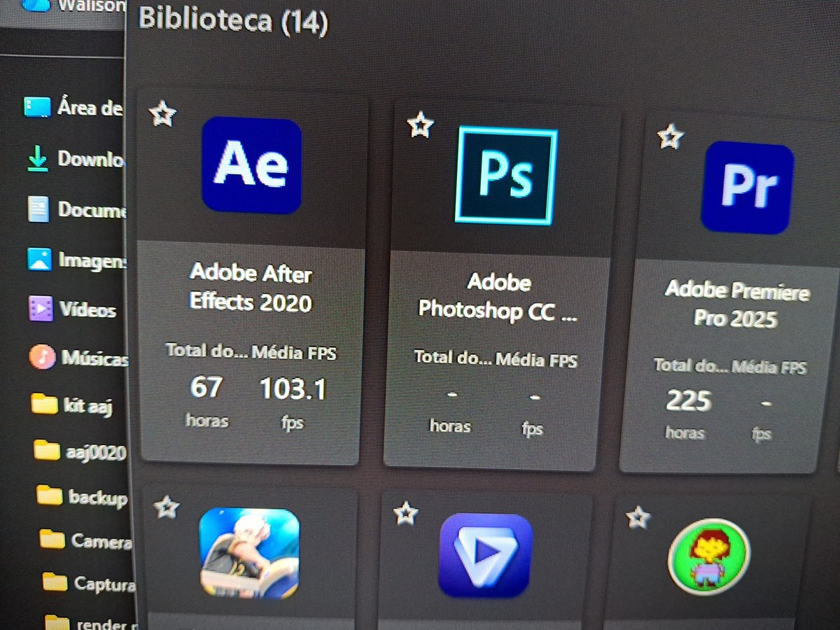Screen dimensions: 840x630
Task: Open the aaj0020 folder
Action: [80, 451]
